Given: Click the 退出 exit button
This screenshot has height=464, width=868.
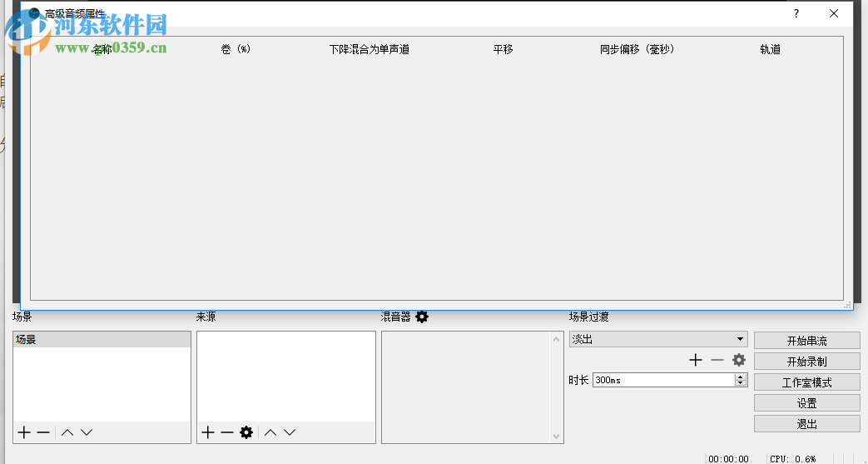Looking at the screenshot, I should click(x=807, y=424).
